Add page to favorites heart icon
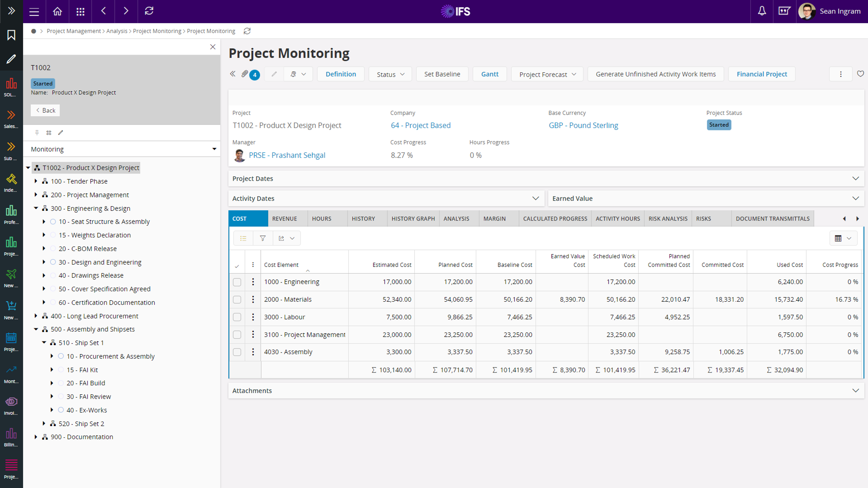Image resolution: width=868 pixels, height=488 pixels. click(860, 74)
